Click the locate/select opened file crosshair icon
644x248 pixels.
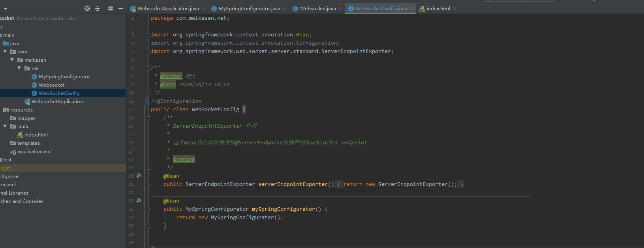pyautogui.click(x=87, y=8)
